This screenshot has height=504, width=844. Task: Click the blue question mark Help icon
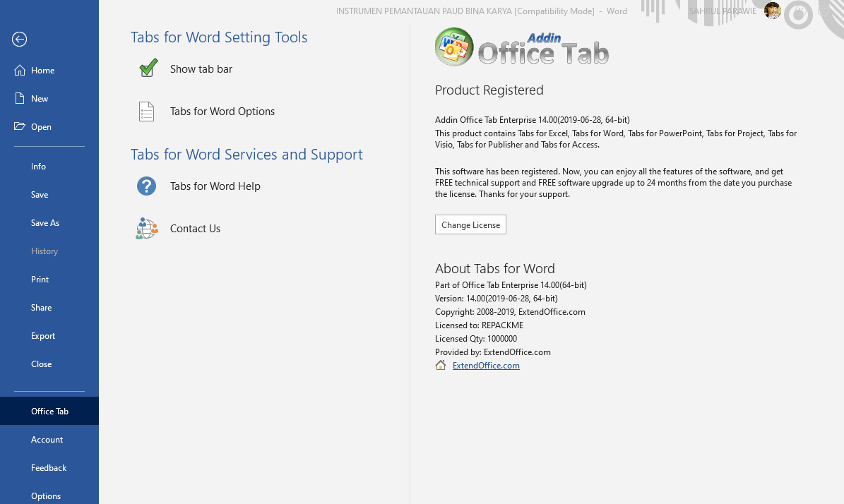[146, 186]
